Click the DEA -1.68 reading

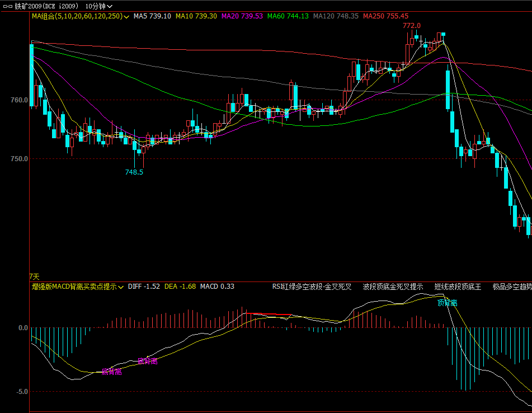click(180, 287)
